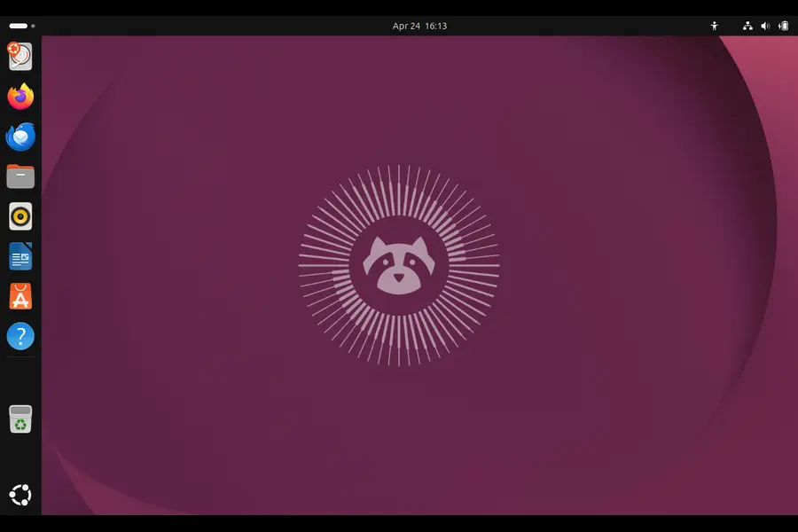Open LibreOffice Writer
Viewport: 798px width, 532px height.
20,256
